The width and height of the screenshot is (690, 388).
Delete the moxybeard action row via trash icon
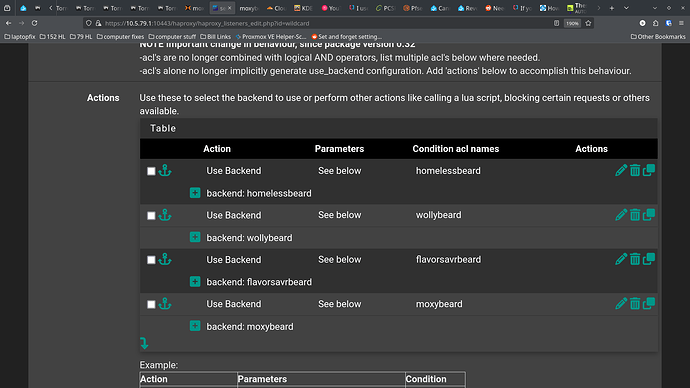click(635, 304)
